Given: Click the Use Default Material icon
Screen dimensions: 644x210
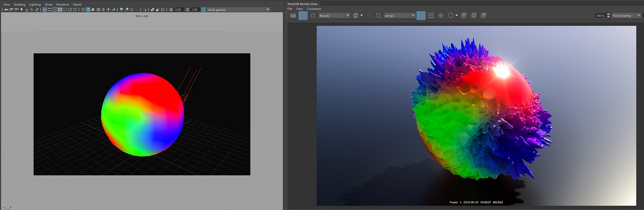Looking at the screenshot, I should point(93,10).
